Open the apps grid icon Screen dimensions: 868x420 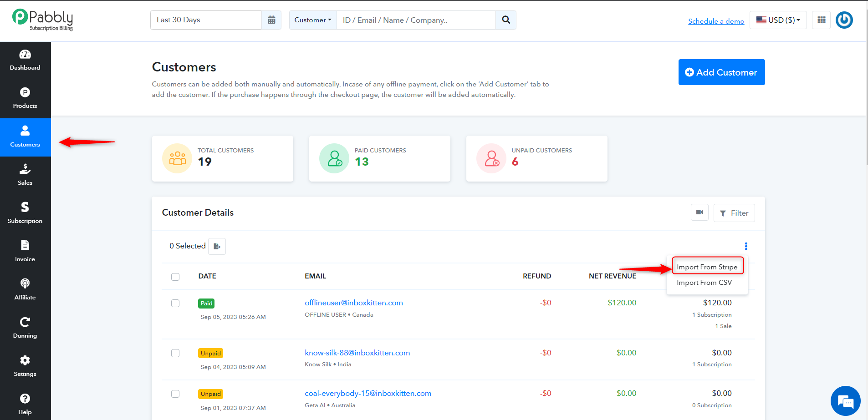[x=822, y=20]
